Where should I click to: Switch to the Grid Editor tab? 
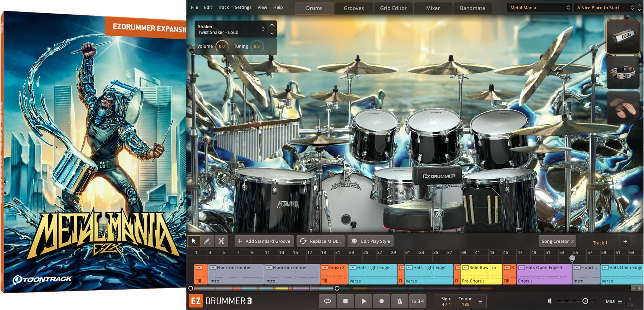[393, 8]
